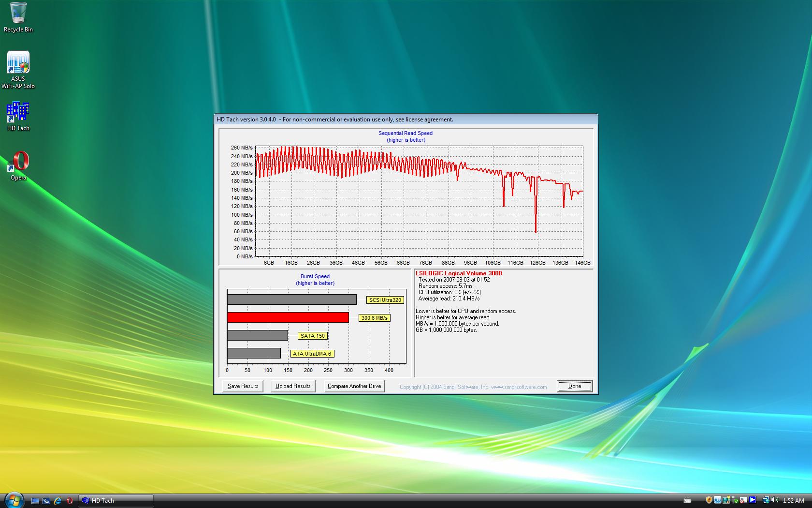Click the Average read: 210.4 MB/s line
The width and height of the screenshot is (812, 508).
(x=449, y=299)
